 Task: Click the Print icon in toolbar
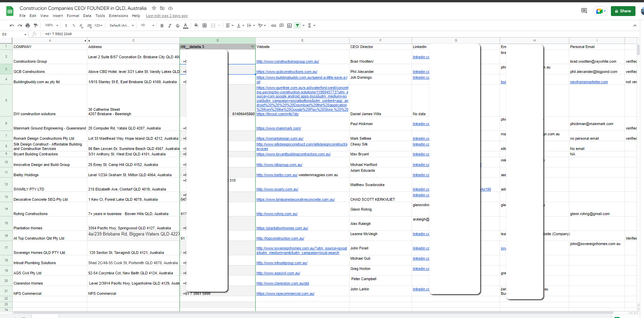28,26
